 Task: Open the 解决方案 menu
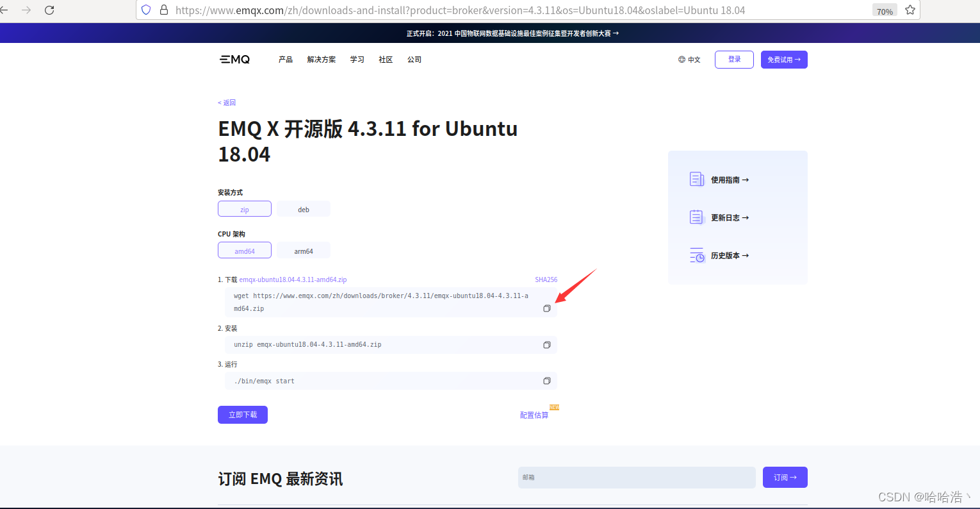coord(321,60)
